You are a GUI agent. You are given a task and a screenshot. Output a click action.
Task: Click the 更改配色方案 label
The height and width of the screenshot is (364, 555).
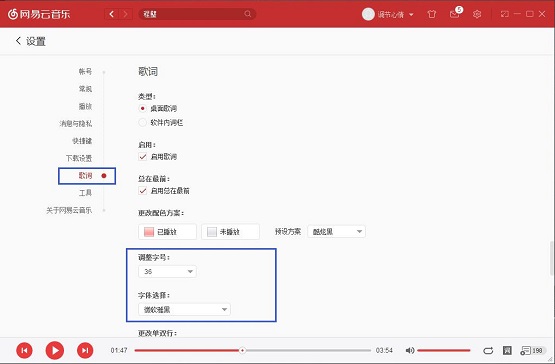coord(161,213)
